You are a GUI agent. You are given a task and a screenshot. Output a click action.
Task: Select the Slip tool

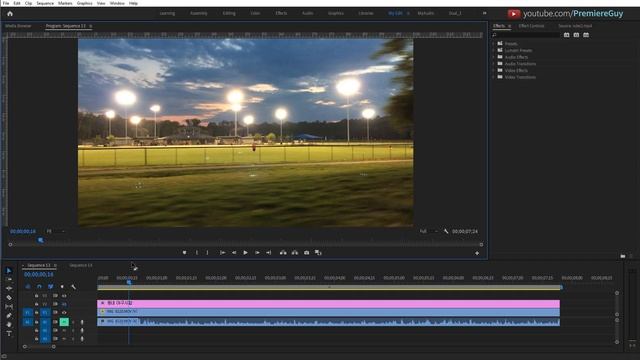9,307
